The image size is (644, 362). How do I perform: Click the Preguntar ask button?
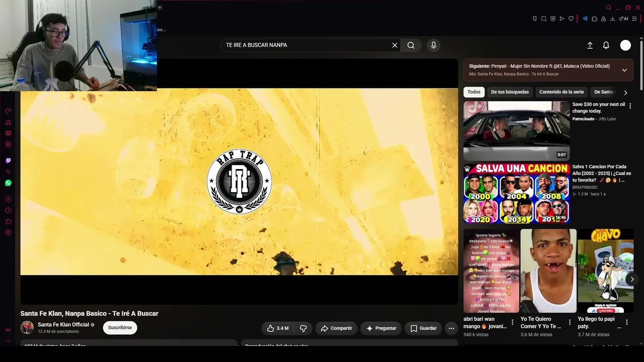(x=381, y=328)
